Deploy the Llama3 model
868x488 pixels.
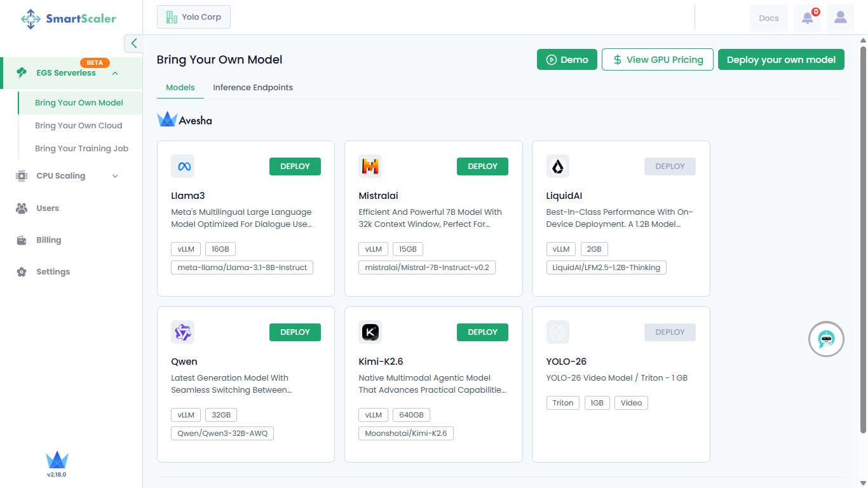(295, 166)
